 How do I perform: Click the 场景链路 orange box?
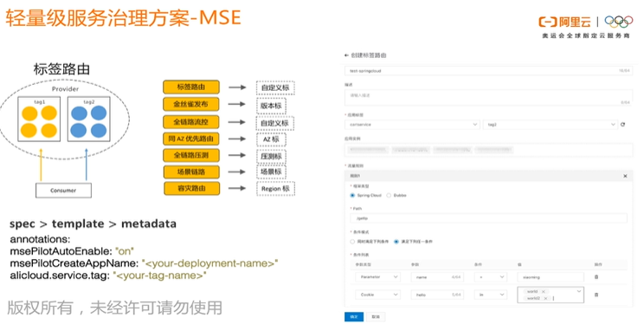(191, 172)
